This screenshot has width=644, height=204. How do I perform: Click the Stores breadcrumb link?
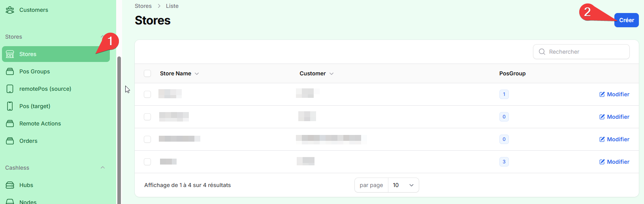click(x=143, y=6)
